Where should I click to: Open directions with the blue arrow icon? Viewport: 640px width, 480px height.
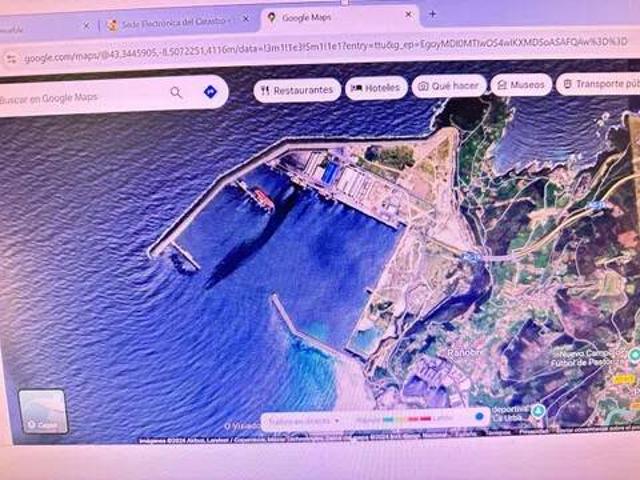click(210, 92)
